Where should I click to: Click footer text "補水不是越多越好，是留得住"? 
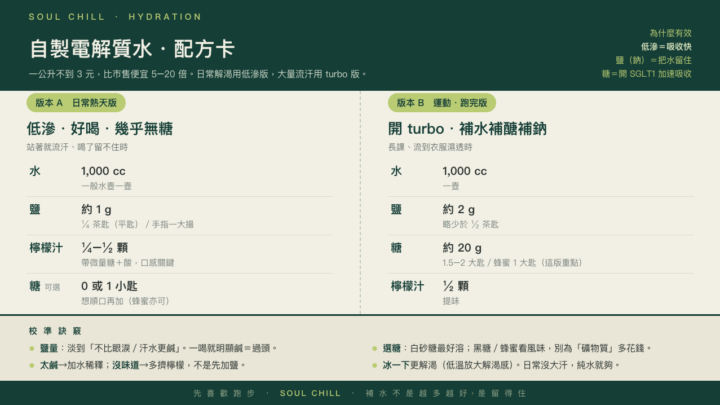coord(446,394)
